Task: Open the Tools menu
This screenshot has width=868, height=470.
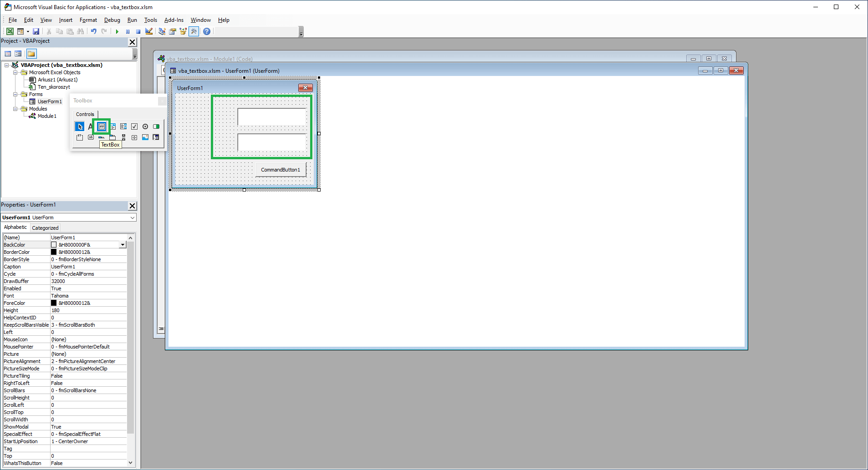Action: [151, 20]
